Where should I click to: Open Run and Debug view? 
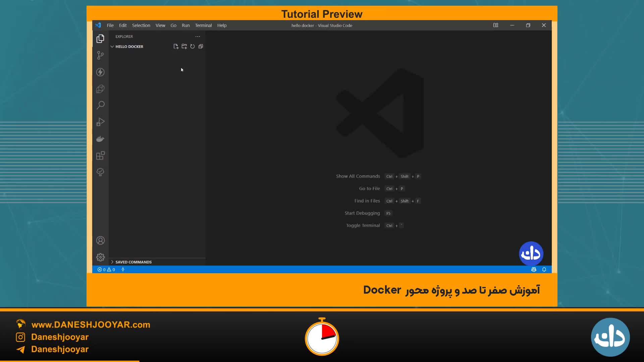(100, 122)
